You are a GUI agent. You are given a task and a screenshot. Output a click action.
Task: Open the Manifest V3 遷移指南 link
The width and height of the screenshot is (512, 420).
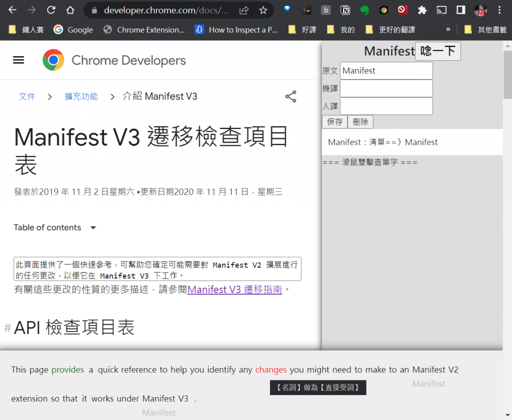pyautogui.click(x=234, y=289)
